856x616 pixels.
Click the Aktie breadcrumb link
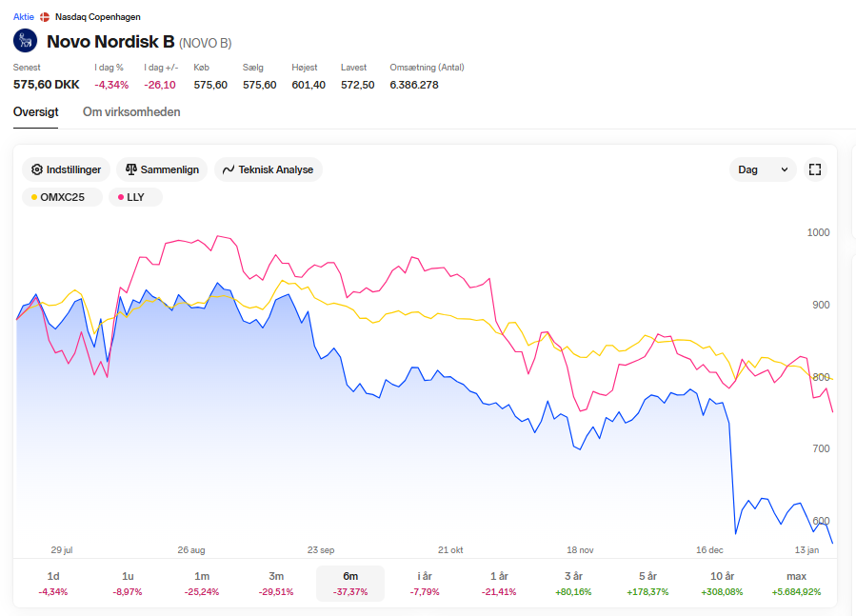(24, 17)
